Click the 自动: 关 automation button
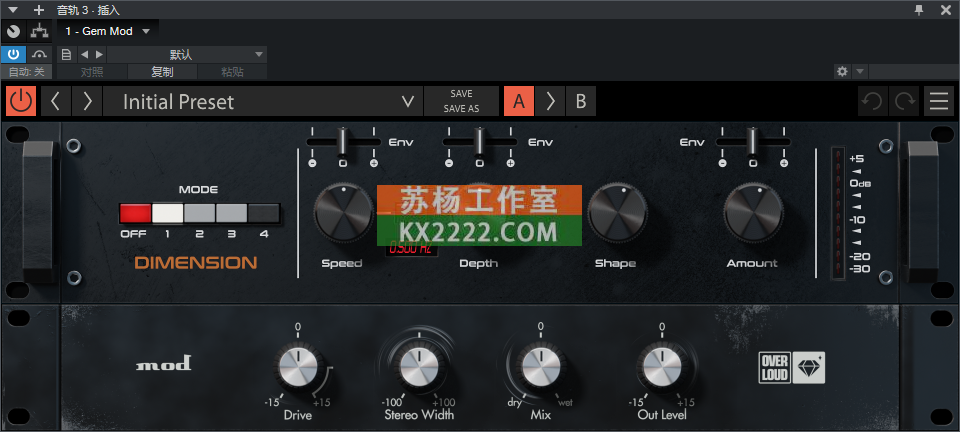The image size is (960, 432). pos(27,72)
